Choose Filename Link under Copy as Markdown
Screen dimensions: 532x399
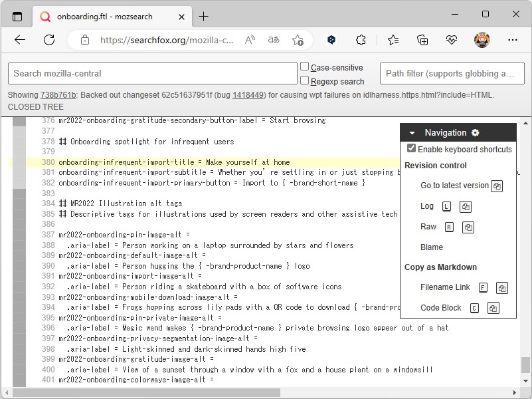click(445, 287)
